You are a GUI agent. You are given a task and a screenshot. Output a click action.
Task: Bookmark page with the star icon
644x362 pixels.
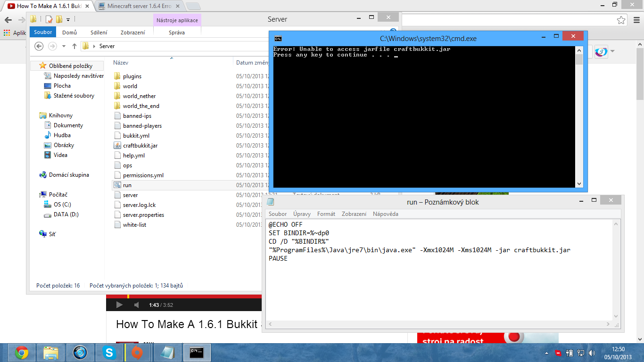point(621,20)
